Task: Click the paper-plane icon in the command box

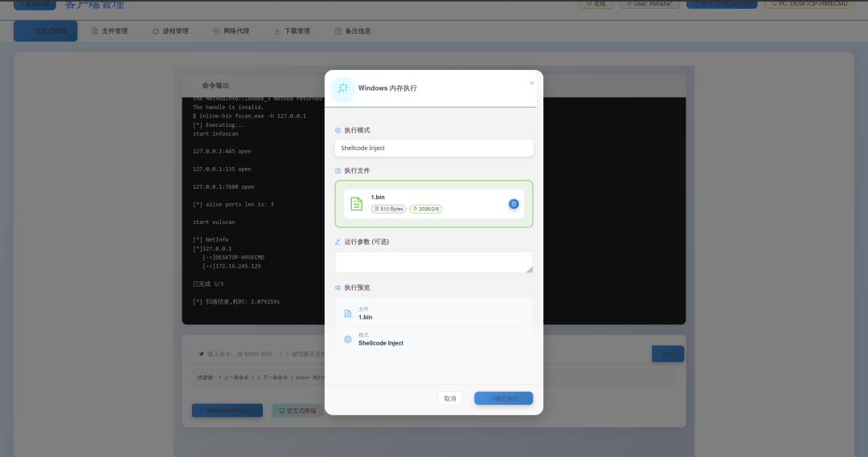Action: 201,354
